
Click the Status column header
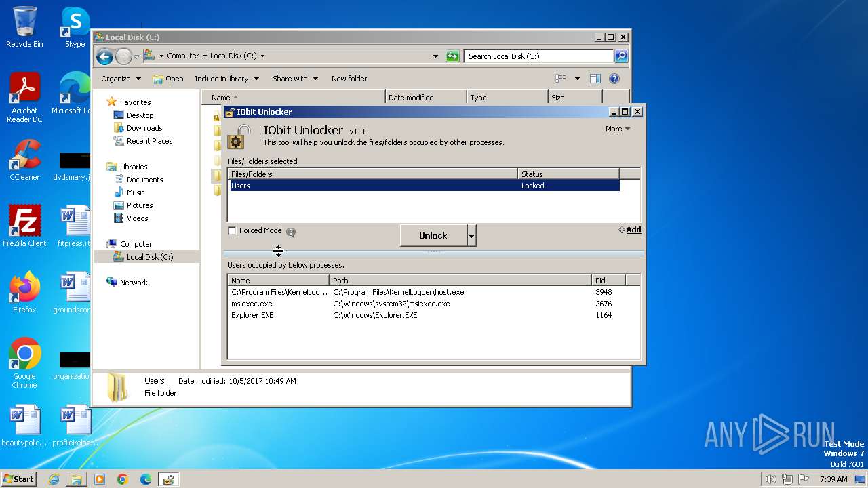coord(568,174)
